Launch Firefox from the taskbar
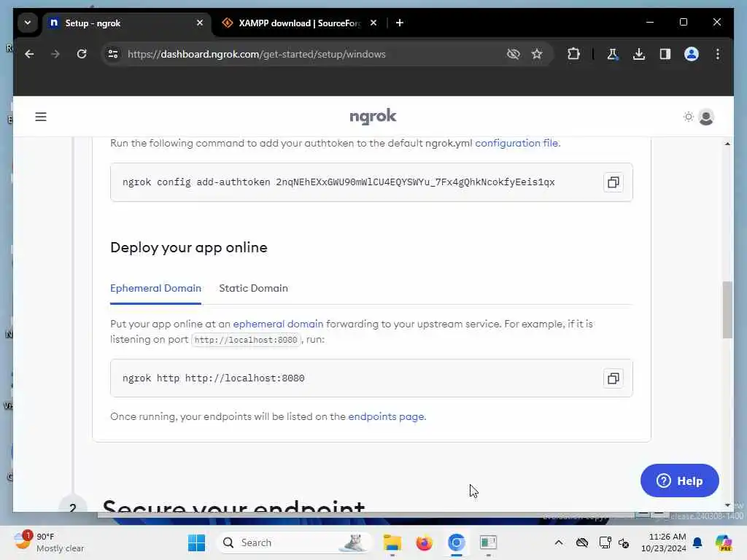Screen dimensions: 747x560 [x=424, y=542]
